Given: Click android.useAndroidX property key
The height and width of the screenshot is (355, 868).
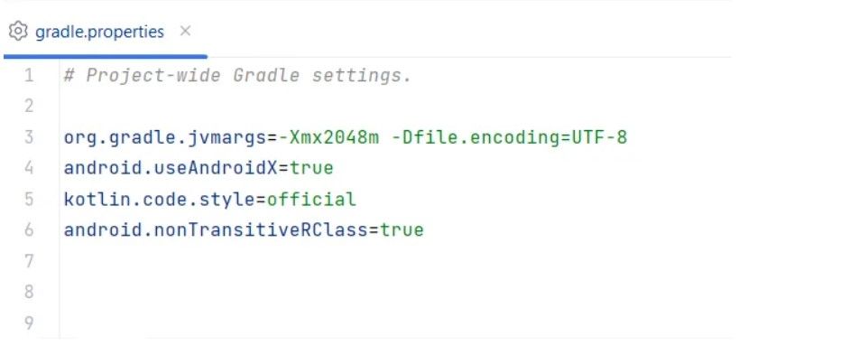Looking at the screenshot, I should click(171, 168).
